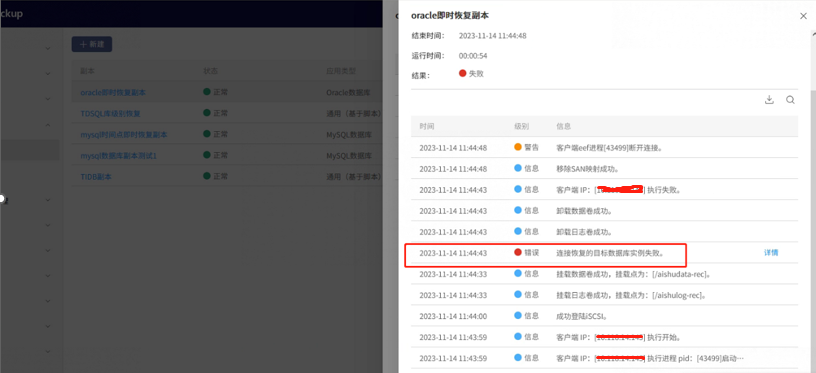This screenshot has height=373, width=816.
Task: Select the 挂载日志卷成功 /aishulog-rec log message
Action: click(631, 295)
